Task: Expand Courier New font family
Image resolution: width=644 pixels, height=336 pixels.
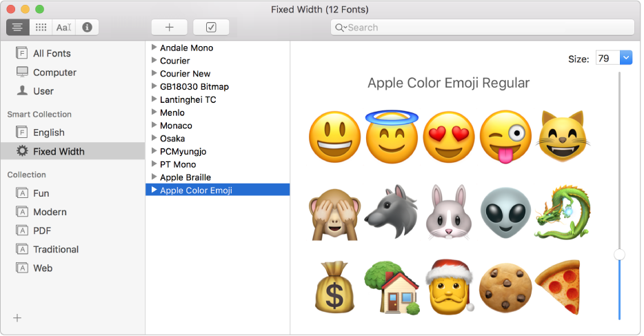Action: (154, 73)
